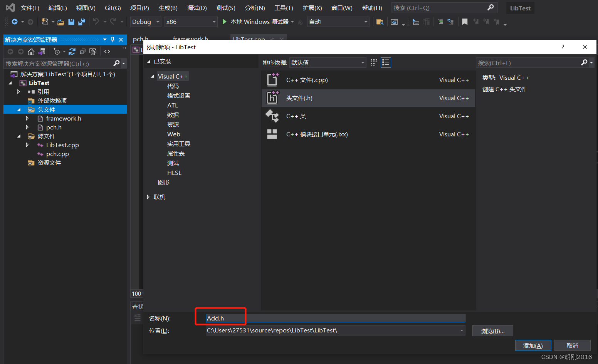Viewport: 598px width, 364px height.
Task: Click the find in files folder icon
Action: 380,22
